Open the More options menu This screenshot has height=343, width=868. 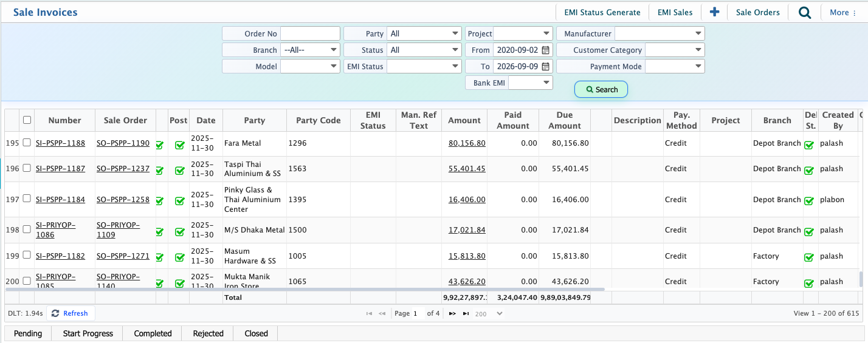[x=842, y=12]
